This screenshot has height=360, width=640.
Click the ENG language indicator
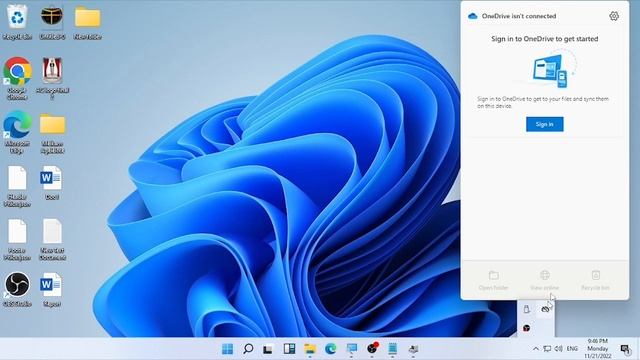pyautogui.click(x=572, y=349)
